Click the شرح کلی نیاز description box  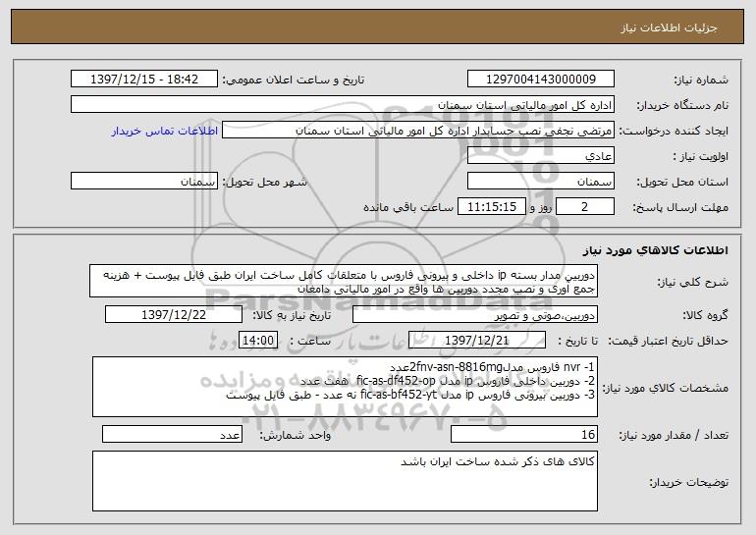pyautogui.click(x=344, y=281)
